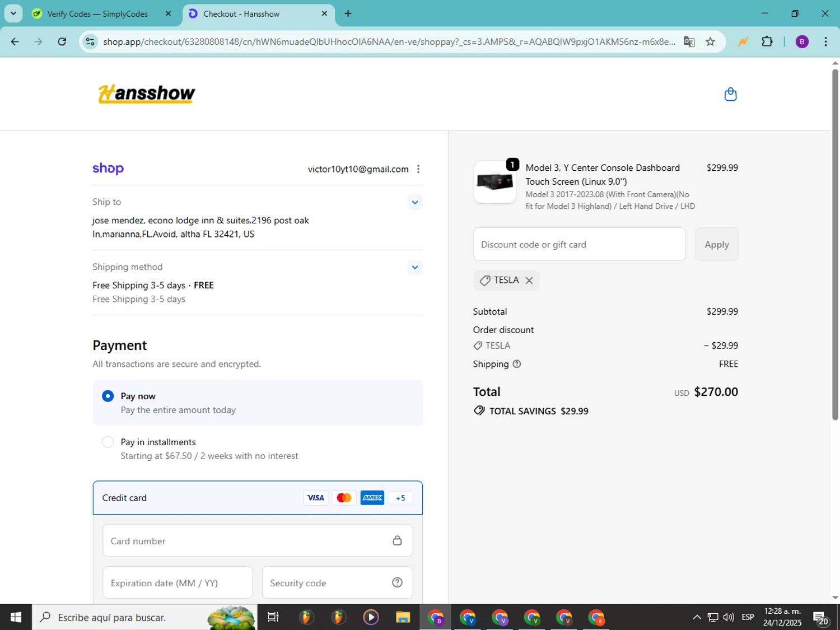The height and width of the screenshot is (630, 840).
Task: Click the American Express logo
Action: 372,498
